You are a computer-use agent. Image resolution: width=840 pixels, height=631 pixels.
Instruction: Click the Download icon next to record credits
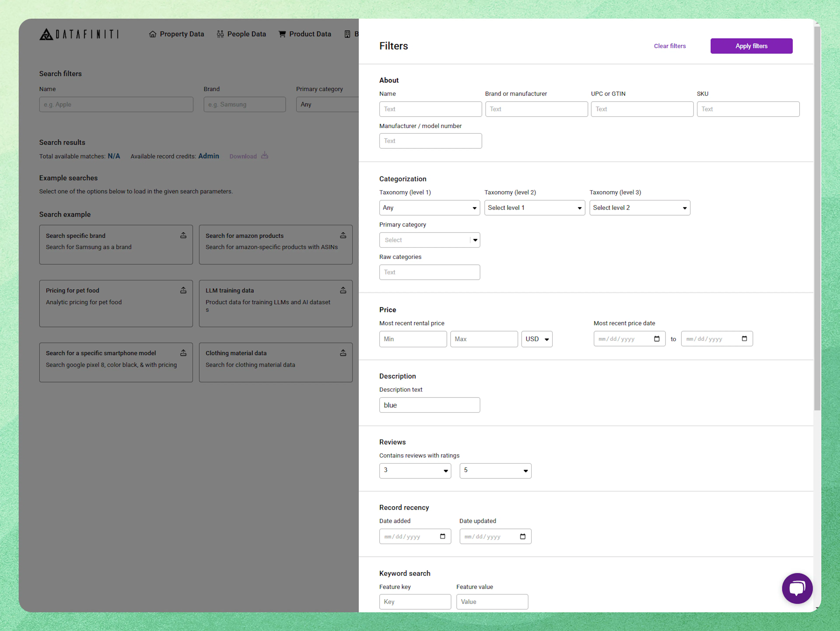coord(265,155)
